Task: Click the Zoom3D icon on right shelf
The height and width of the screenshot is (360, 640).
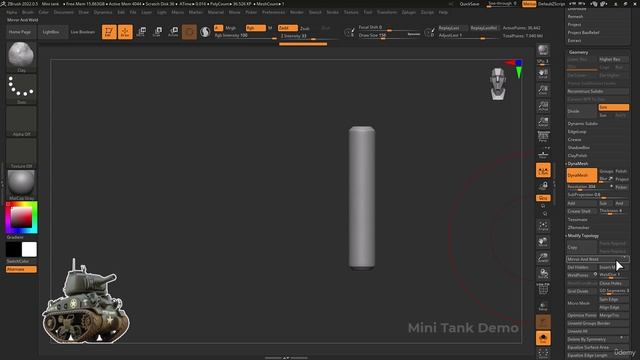Action: pos(543,257)
